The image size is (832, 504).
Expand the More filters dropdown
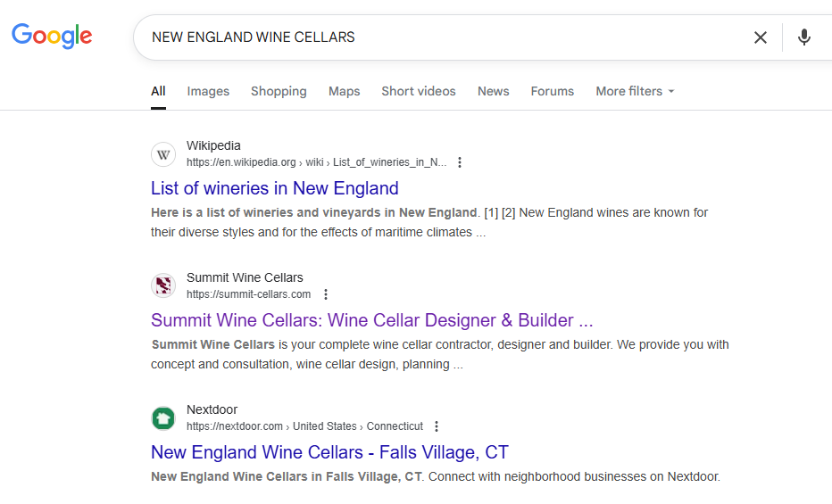(x=635, y=91)
